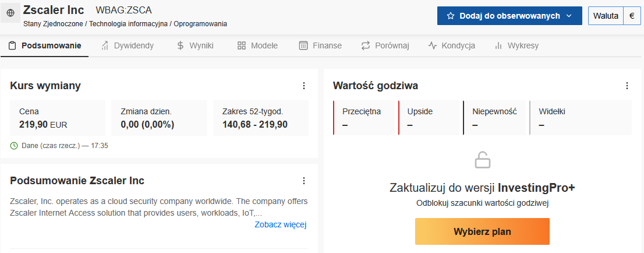Click the Dane (czas rzecz.) — 17:35 text

tap(65, 146)
